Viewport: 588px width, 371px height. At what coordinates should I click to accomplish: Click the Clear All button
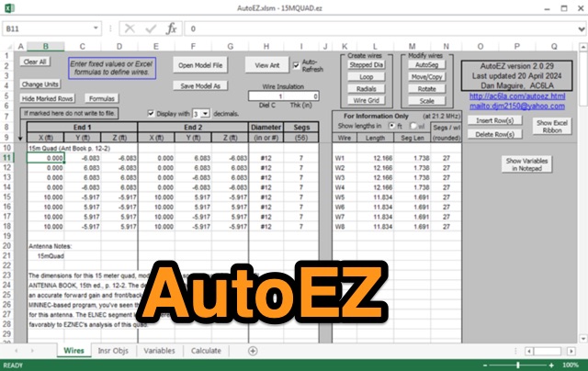click(35, 62)
